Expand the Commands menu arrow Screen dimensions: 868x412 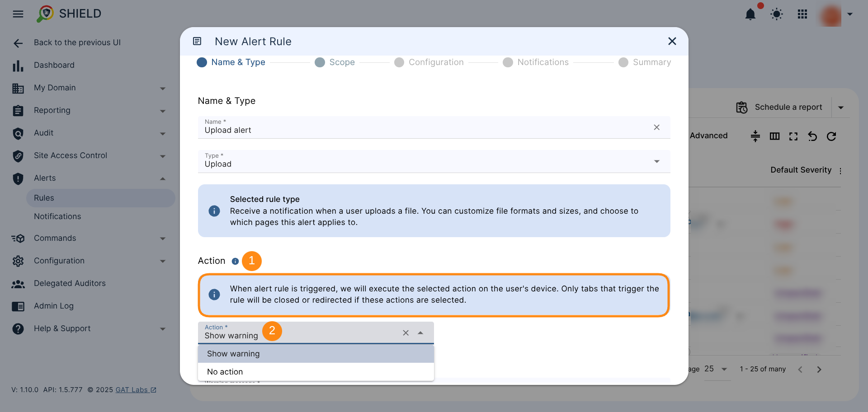tap(163, 239)
